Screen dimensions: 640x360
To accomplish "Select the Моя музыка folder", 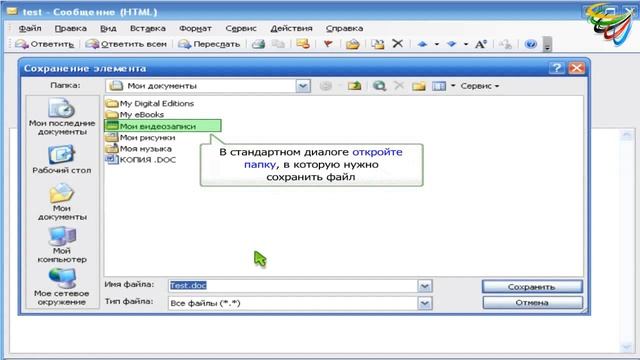I will (138, 149).
